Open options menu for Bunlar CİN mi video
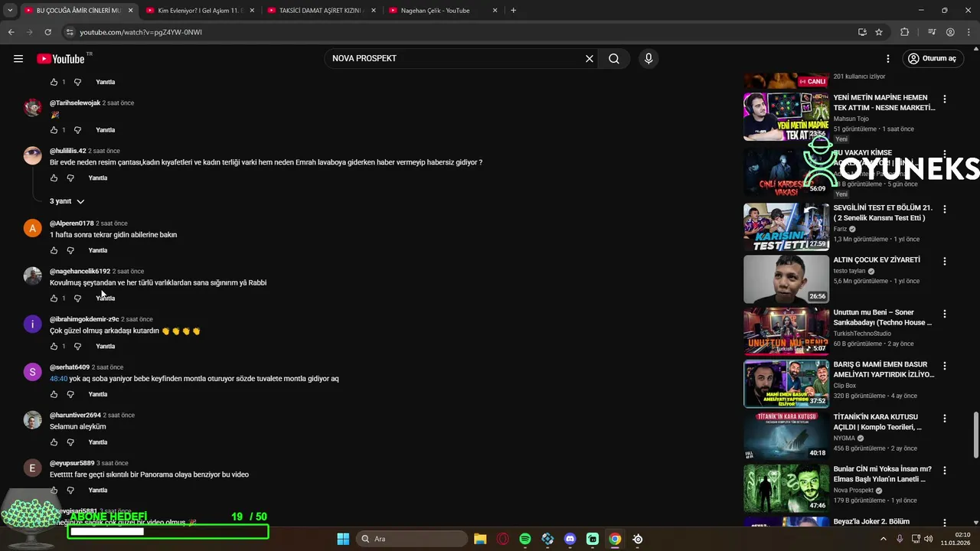 tap(945, 471)
